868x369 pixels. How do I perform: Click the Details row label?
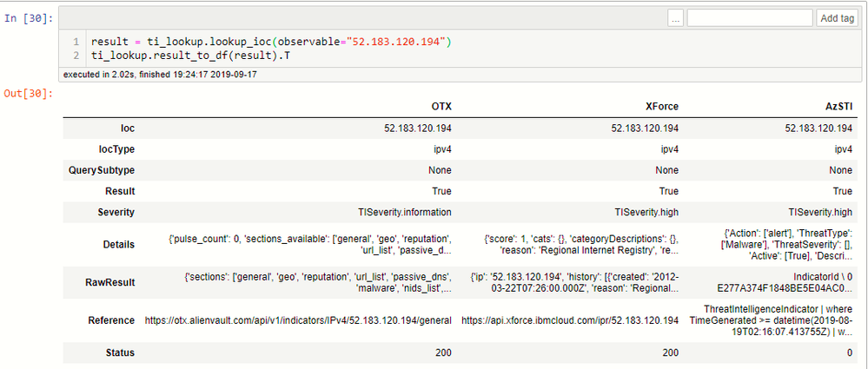[x=121, y=244]
